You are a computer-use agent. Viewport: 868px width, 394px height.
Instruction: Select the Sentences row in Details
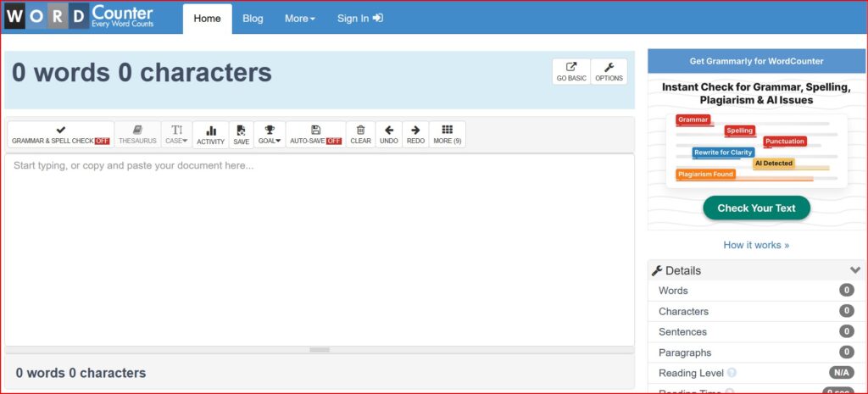pos(756,331)
